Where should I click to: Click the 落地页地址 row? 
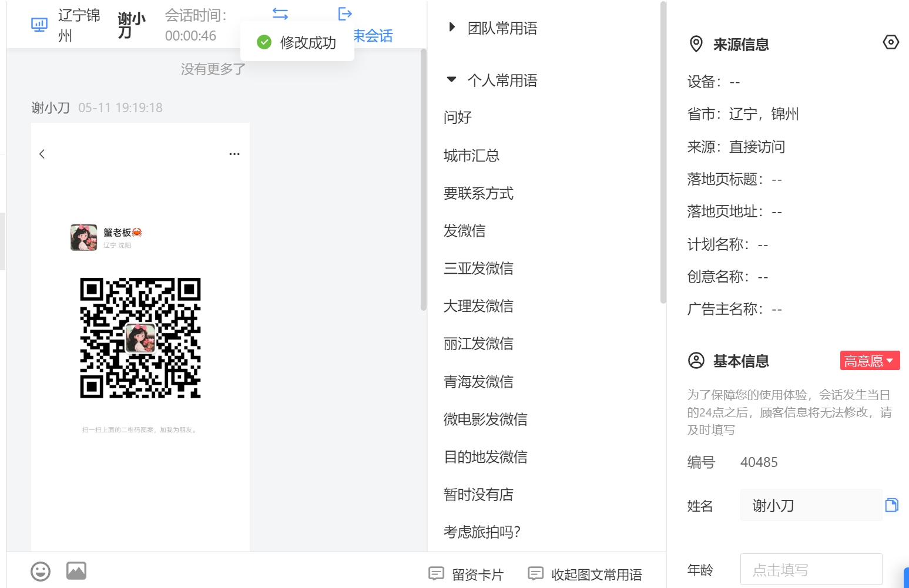(x=734, y=211)
